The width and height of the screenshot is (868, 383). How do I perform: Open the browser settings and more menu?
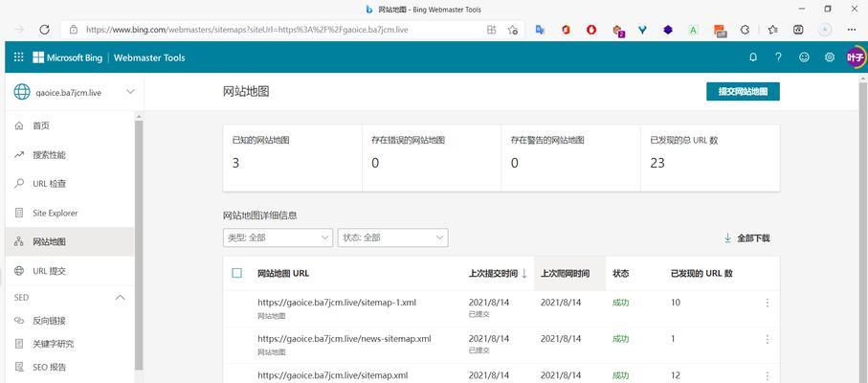pyautogui.click(x=852, y=30)
